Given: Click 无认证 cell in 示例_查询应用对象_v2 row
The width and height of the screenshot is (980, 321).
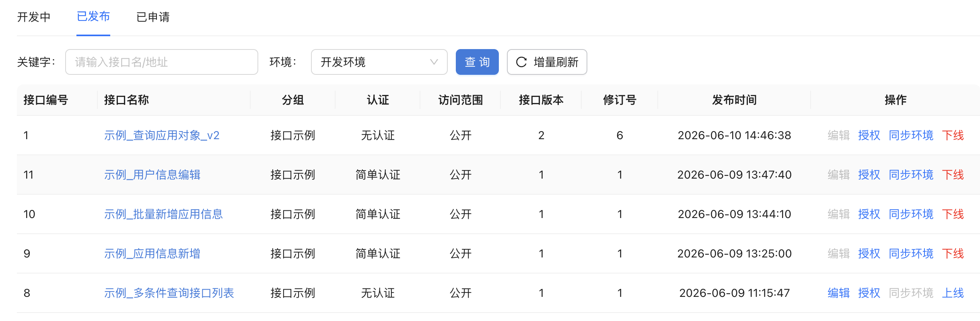Looking at the screenshot, I should pyautogui.click(x=378, y=135).
